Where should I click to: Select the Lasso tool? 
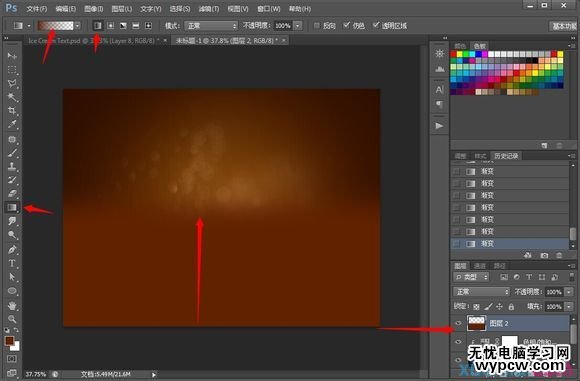pyautogui.click(x=12, y=84)
